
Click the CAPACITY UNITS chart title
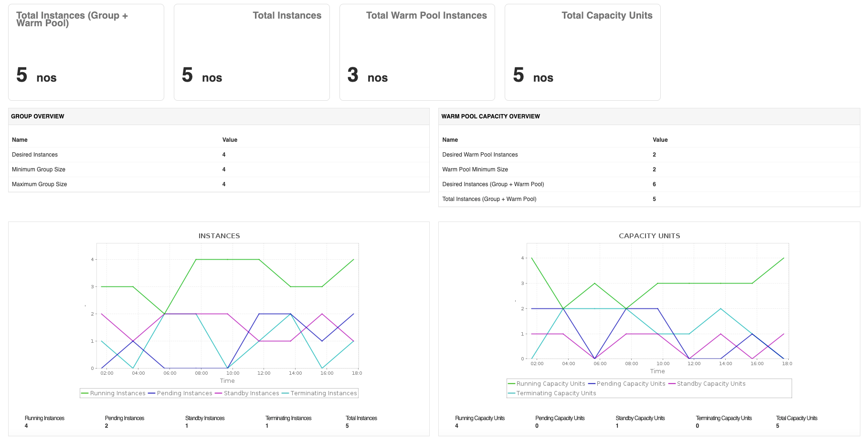(649, 236)
